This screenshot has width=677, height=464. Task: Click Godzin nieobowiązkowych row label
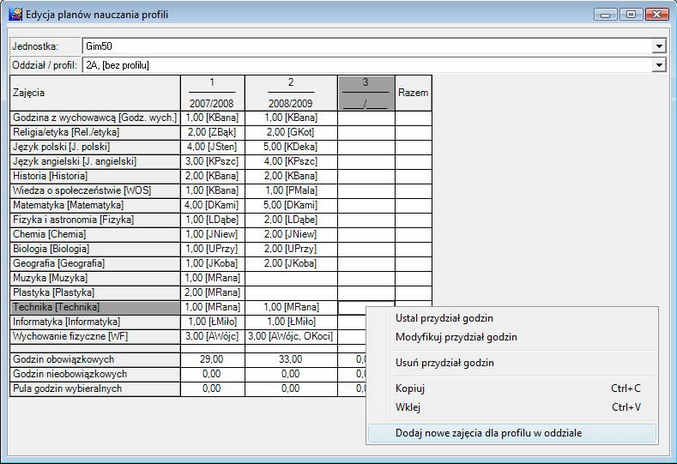click(x=95, y=374)
